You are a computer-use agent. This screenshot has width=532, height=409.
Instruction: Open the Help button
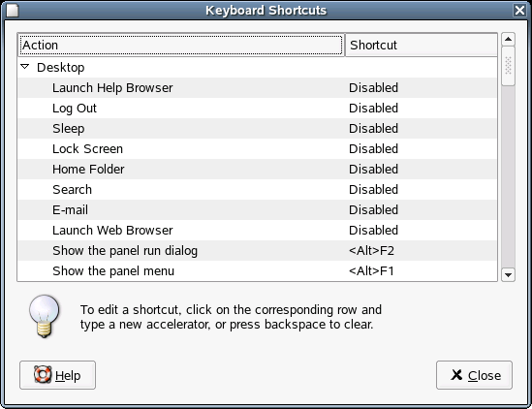(x=58, y=375)
